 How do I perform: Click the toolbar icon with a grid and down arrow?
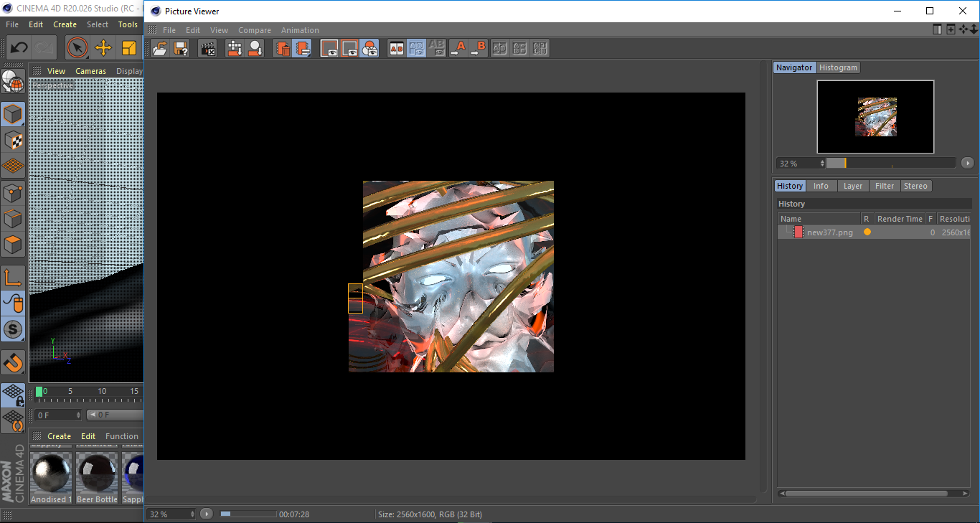tap(235, 48)
